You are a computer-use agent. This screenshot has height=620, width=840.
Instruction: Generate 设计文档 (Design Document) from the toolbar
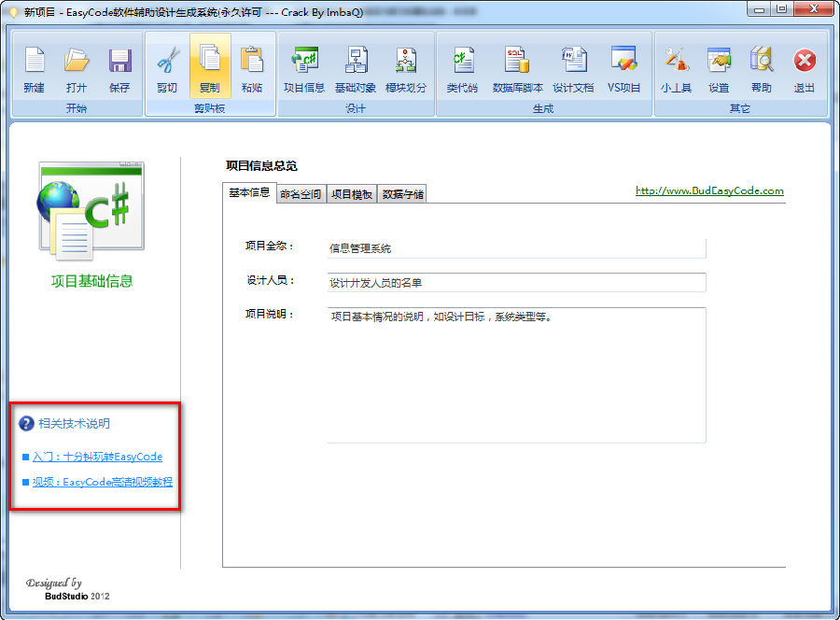click(x=573, y=69)
